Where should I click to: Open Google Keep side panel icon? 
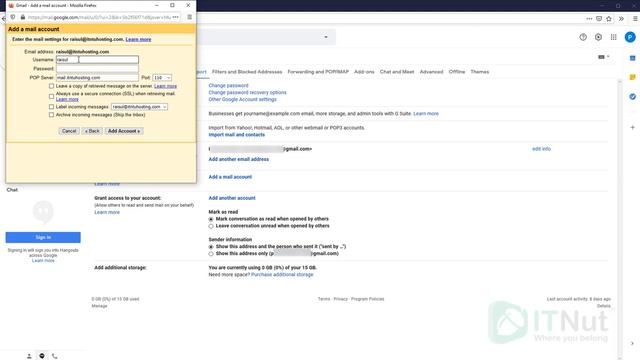coord(632,78)
